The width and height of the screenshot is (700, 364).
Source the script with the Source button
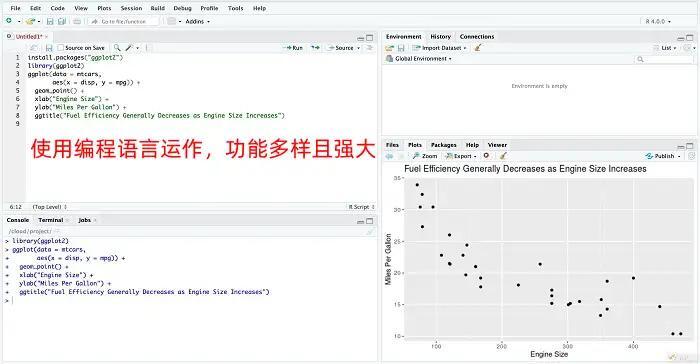(341, 48)
